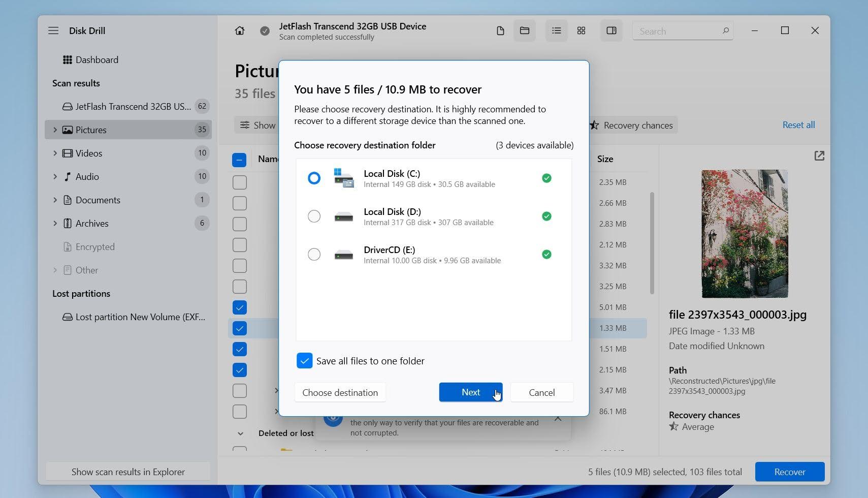Select Local Disk (C:) radio button

click(x=314, y=178)
